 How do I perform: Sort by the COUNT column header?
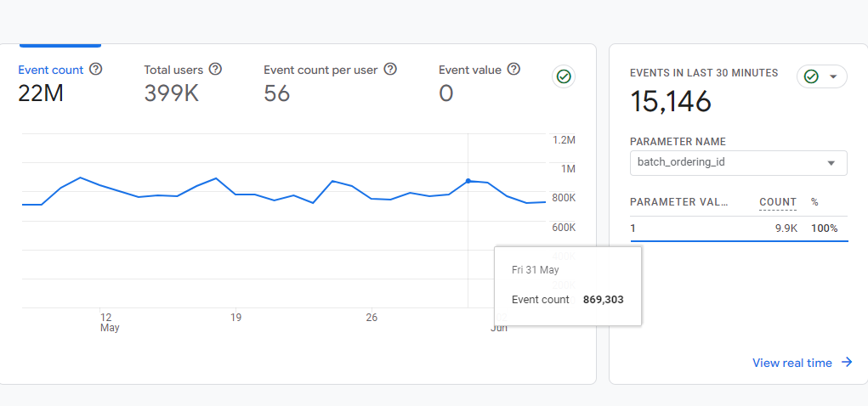pos(777,203)
